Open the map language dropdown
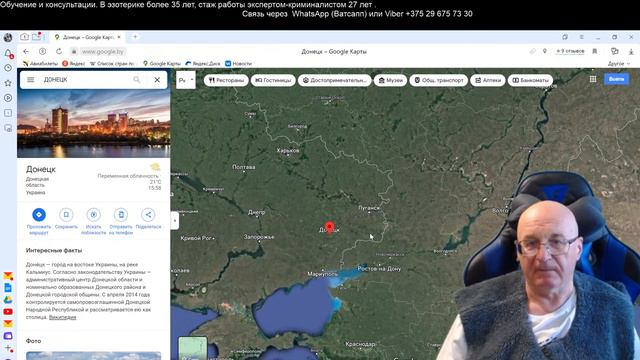The width and height of the screenshot is (640, 360). point(186,80)
